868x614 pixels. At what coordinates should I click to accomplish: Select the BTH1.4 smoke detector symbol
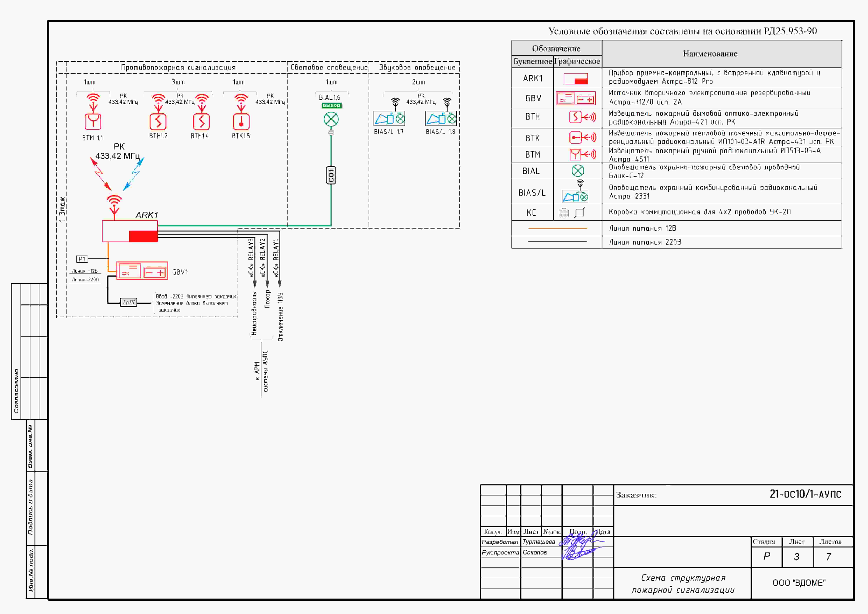[201, 122]
